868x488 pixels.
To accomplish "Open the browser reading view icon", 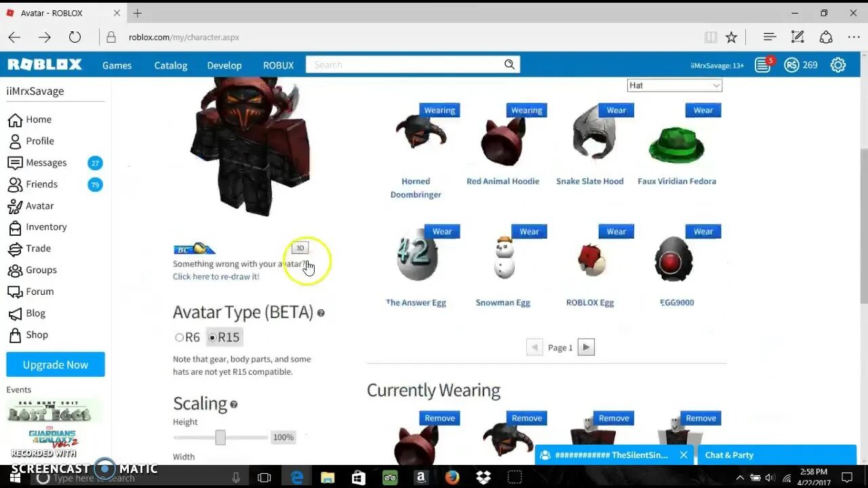I will (x=710, y=37).
